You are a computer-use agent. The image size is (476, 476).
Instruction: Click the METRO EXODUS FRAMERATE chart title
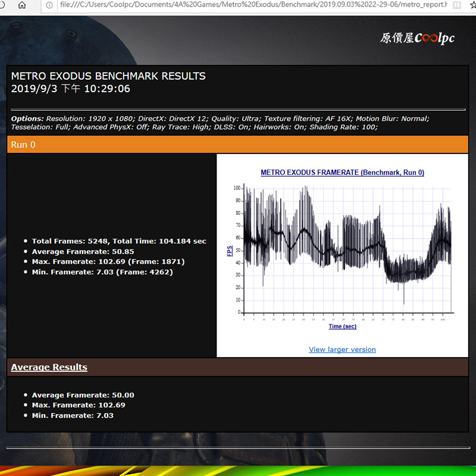tap(342, 173)
